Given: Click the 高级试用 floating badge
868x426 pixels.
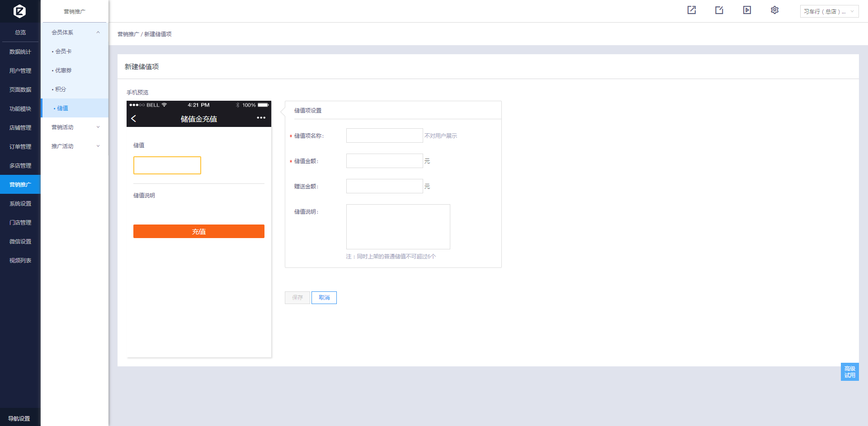Looking at the screenshot, I should tap(849, 372).
